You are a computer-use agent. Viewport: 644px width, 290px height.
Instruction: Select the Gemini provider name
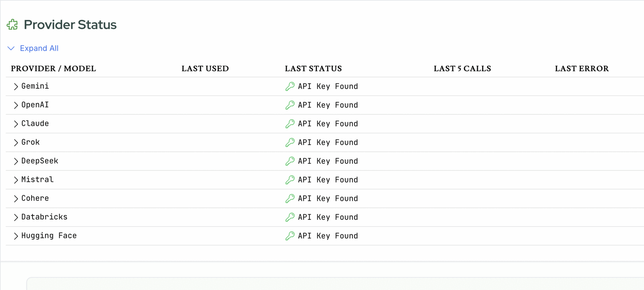click(35, 86)
